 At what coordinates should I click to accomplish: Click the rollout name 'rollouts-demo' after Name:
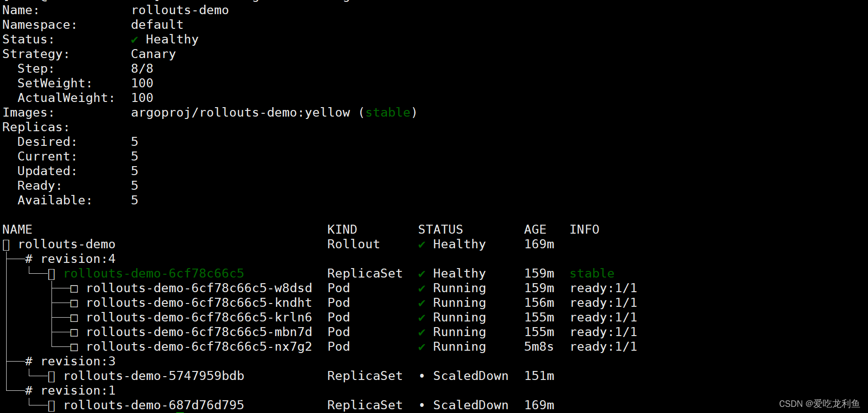pyautogui.click(x=180, y=10)
